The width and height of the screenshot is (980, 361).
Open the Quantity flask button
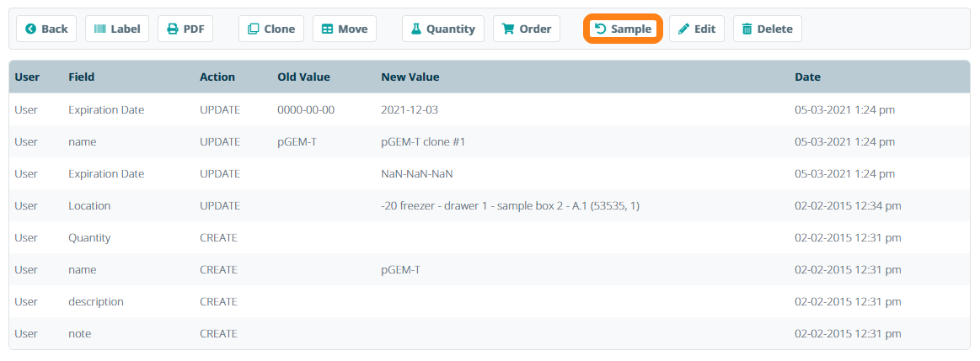(442, 29)
